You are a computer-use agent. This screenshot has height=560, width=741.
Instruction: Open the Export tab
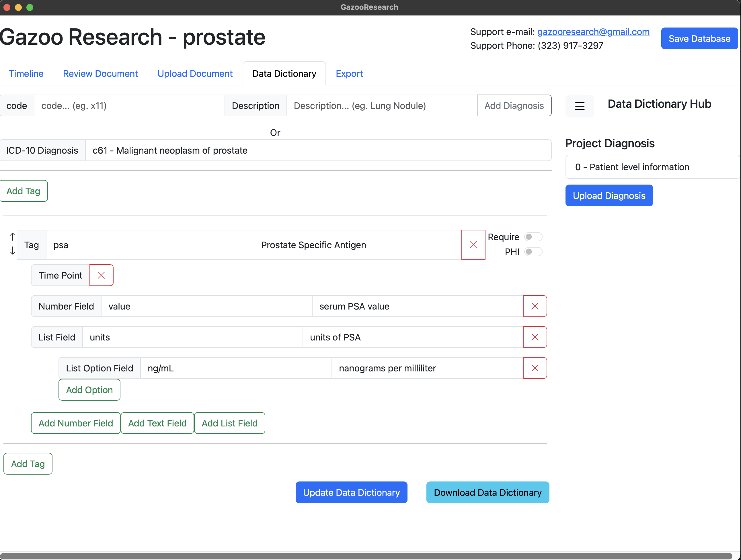coord(349,74)
